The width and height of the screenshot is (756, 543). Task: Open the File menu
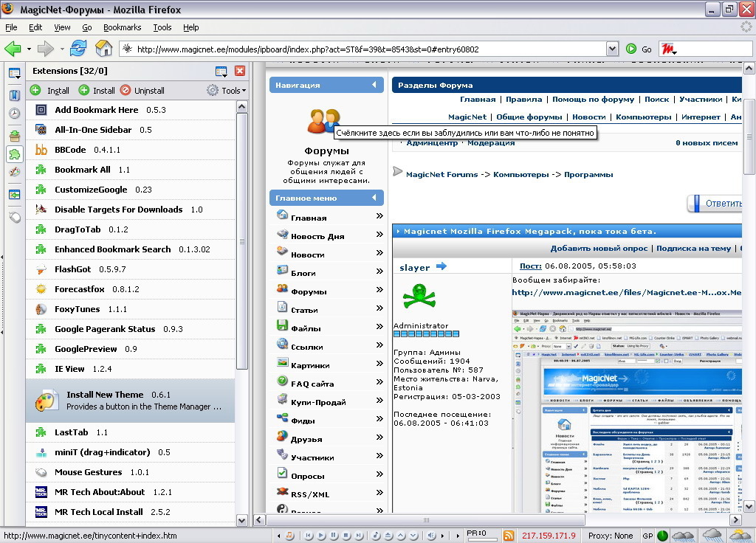coord(11,27)
